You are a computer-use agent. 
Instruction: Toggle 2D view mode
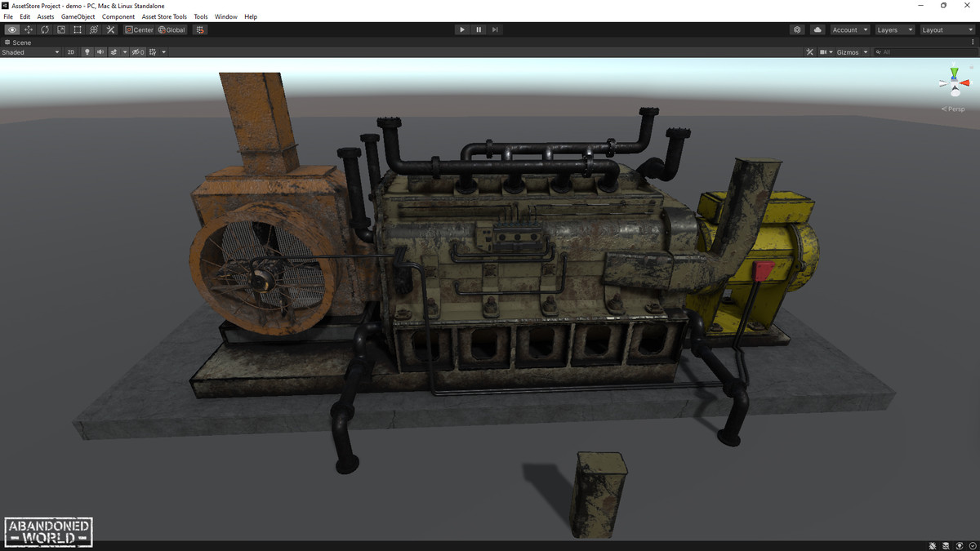point(71,52)
